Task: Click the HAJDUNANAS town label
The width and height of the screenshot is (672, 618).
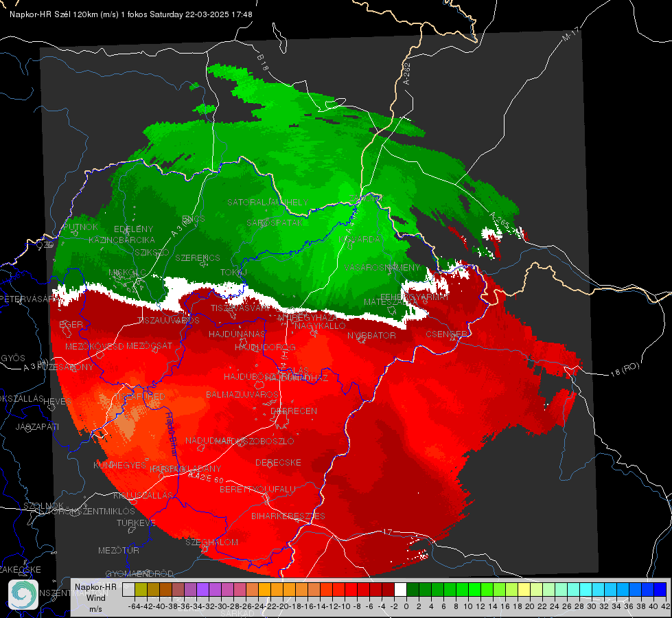Action: [x=237, y=334]
